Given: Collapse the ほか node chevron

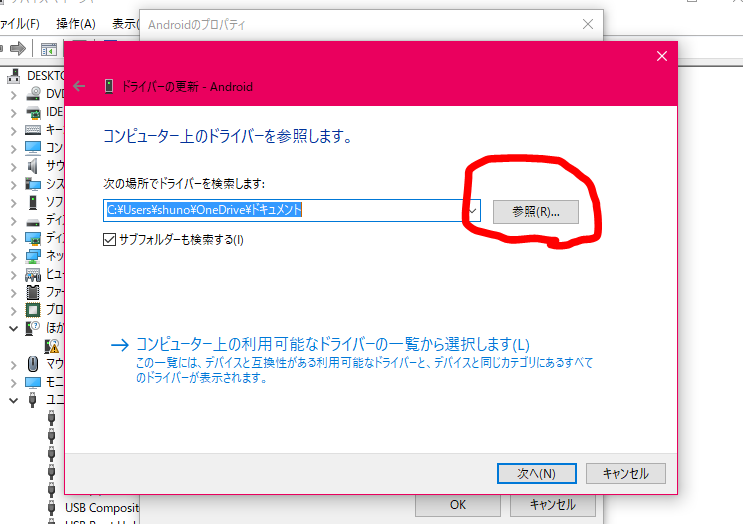Looking at the screenshot, I should tap(13, 328).
